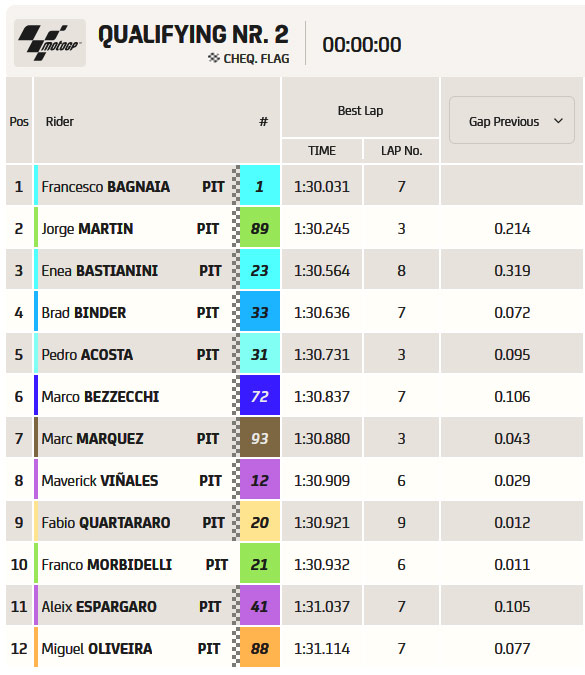Click the number 20 yellow badge
Screen dimensions: 585x675
tap(260, 521)
